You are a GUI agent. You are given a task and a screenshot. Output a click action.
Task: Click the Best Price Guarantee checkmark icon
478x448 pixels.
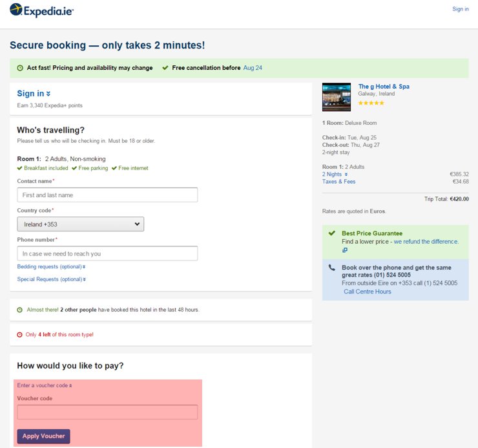tap(331, 233)
